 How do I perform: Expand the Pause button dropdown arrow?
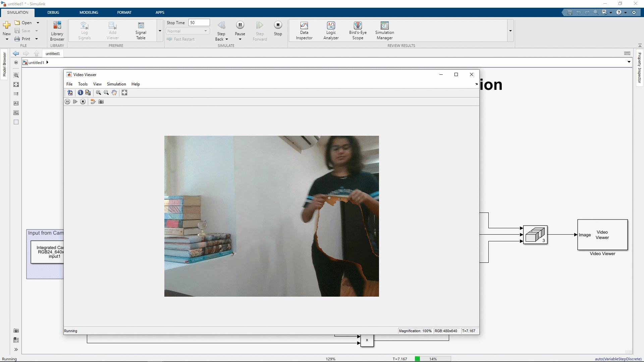(240, 39)
